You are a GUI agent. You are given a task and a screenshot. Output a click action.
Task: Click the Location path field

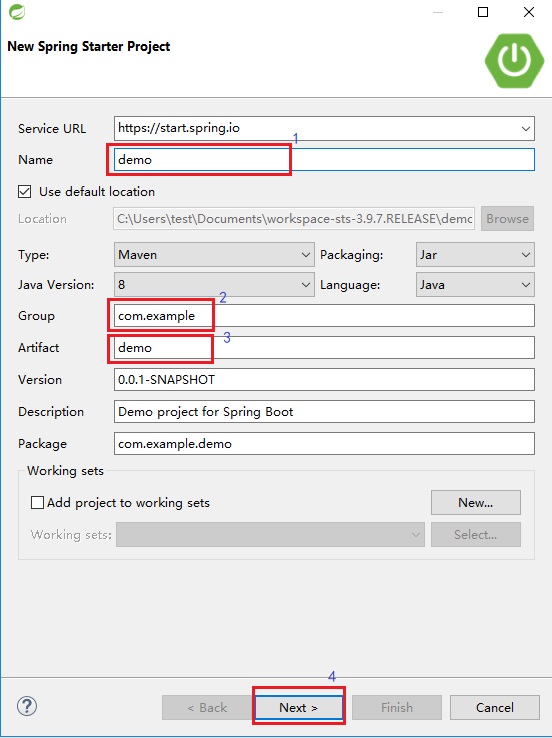tap(294, 219)
